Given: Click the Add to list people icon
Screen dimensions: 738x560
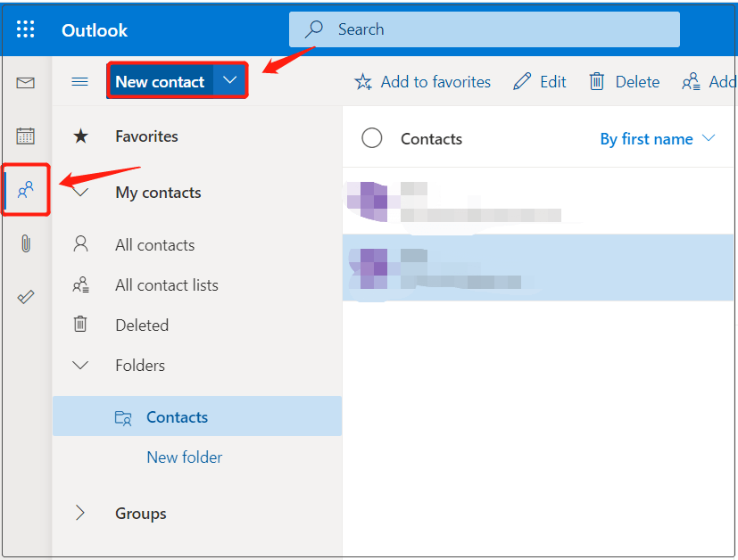Looking at the screenshot, I should click(x=691, y=82).
